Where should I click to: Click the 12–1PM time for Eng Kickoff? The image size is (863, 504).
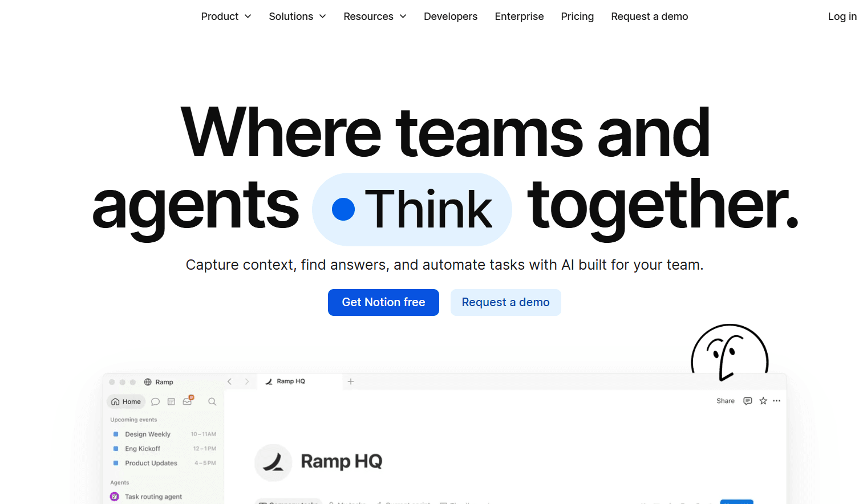[x=205, y=449]
